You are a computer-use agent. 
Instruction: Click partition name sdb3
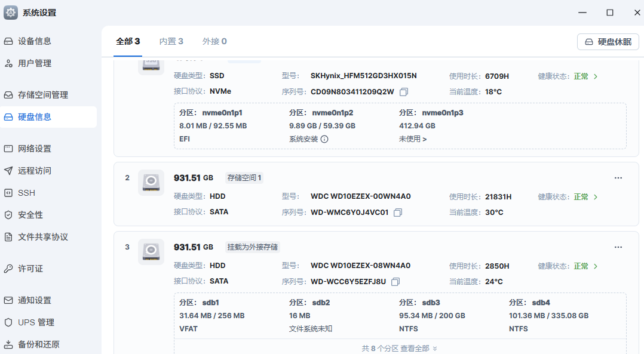[x=431, y=303]
